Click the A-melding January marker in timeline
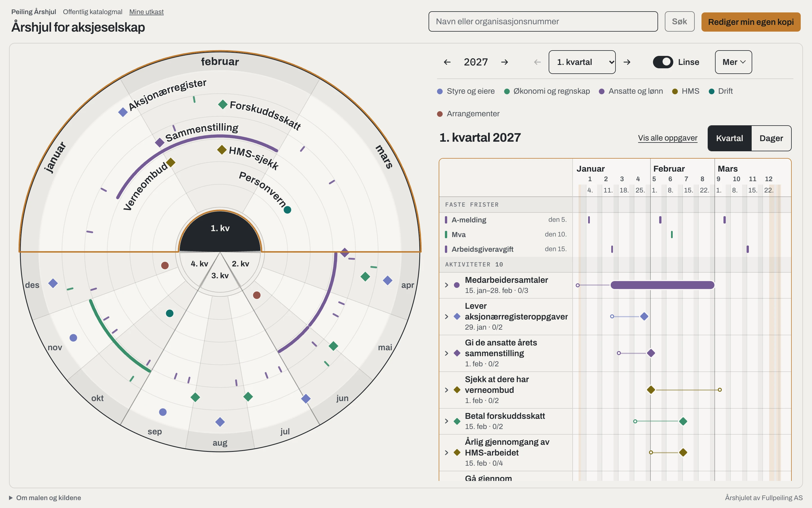 [x=589, y=220]
